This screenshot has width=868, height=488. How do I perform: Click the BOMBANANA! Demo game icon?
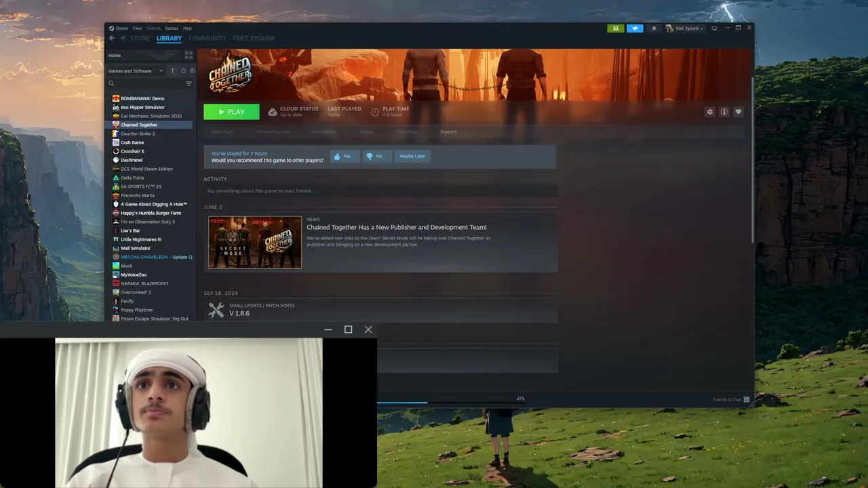click(116, 98)
